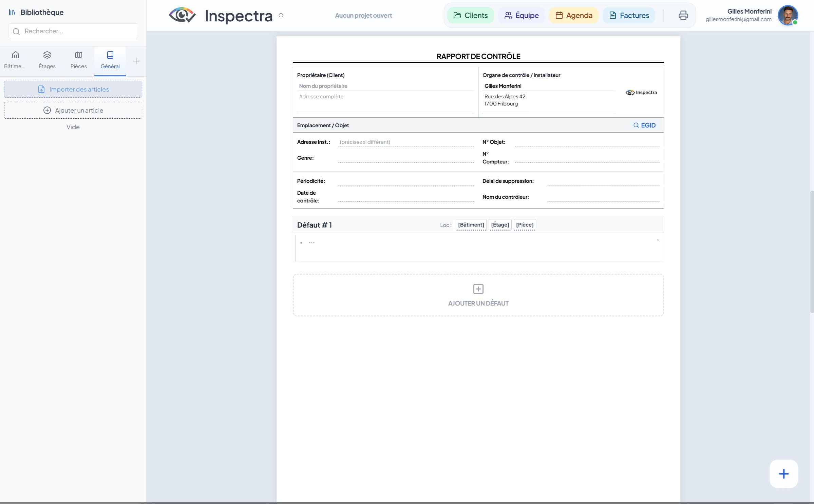This screenshot has width=814, height=504.
Task: Open EGID search link
Action: click(644, 125)
